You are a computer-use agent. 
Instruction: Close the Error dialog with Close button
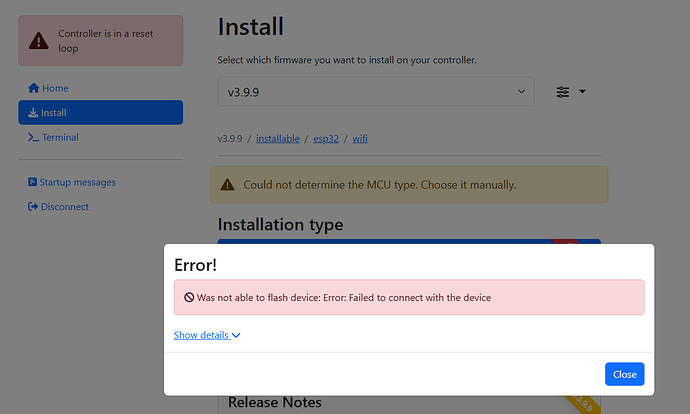(x=624, y=374)
